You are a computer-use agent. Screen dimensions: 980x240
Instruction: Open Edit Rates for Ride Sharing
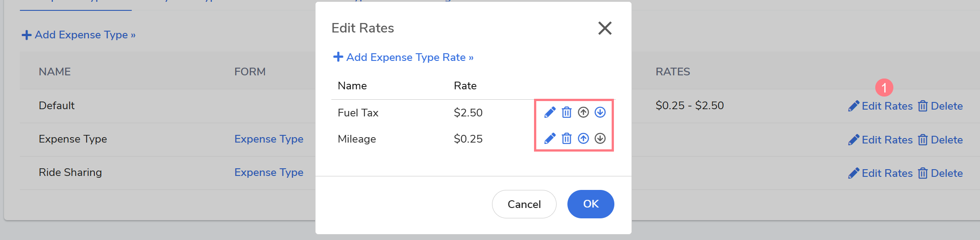(881, 173)
